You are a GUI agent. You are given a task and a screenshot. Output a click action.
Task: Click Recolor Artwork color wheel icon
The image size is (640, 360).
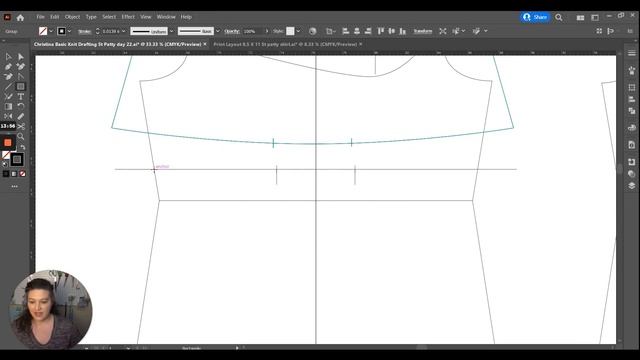coord(313,31)
